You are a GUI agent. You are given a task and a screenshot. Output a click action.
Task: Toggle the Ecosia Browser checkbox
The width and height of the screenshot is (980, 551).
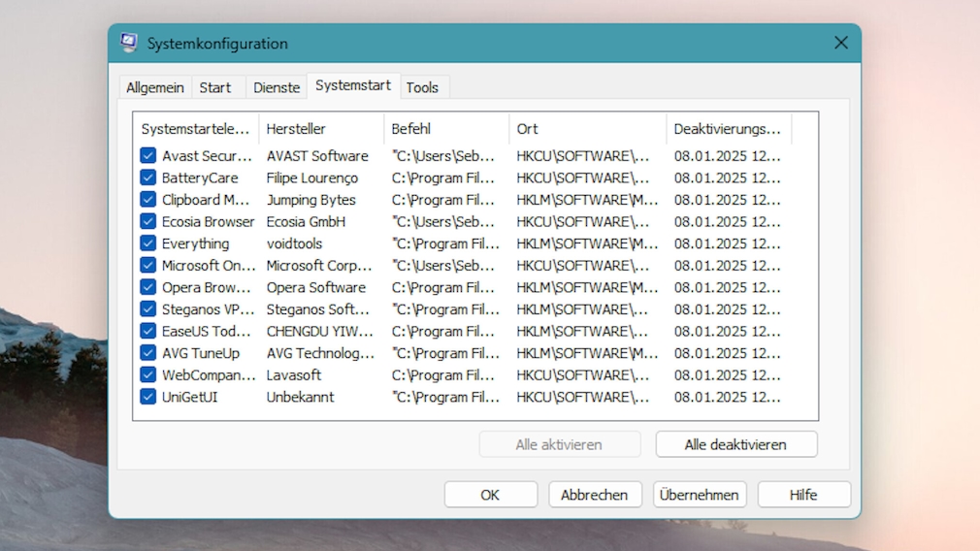pos(148,221)
